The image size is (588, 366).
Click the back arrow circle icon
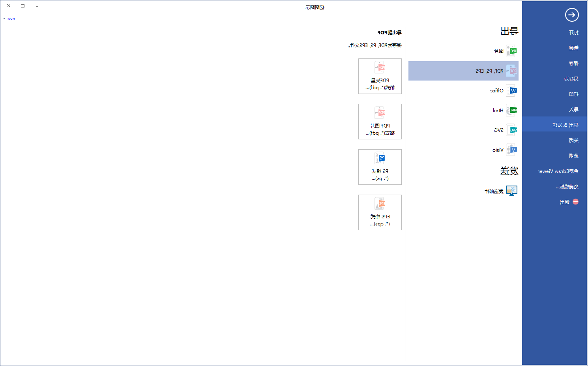coord(572,15)
